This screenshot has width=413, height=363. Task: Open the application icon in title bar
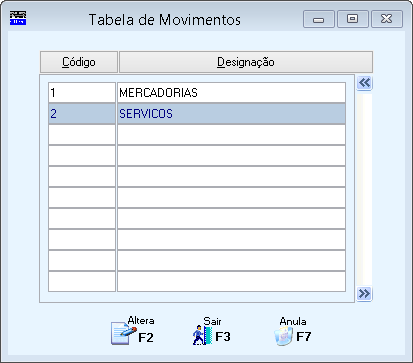[18, 18]
